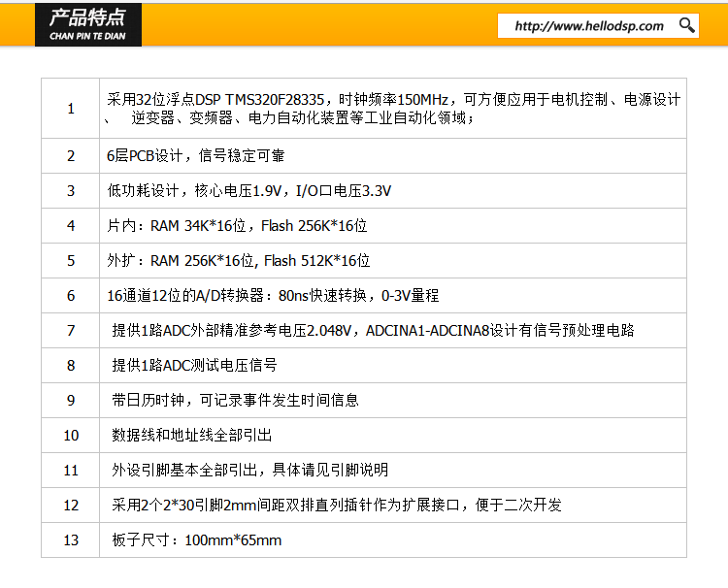The image size is (728, 588).
Task: Click the 低功耗设计 core voltage row
Action: click(248, 191)
